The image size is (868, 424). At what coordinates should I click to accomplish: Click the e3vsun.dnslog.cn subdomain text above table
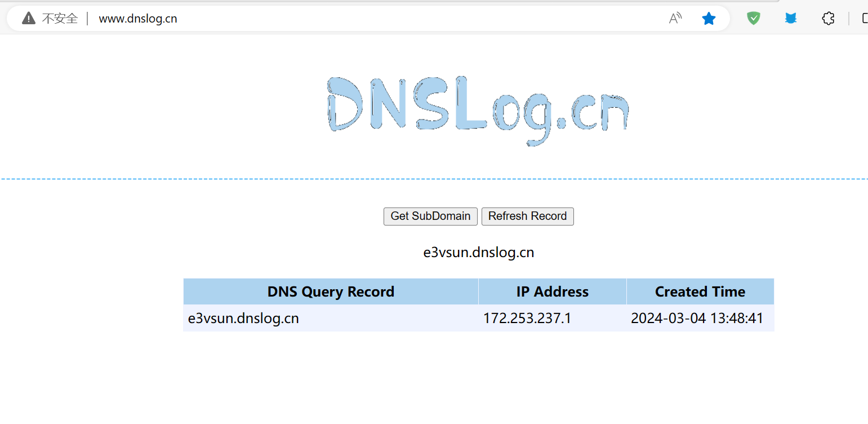point(479,253)
